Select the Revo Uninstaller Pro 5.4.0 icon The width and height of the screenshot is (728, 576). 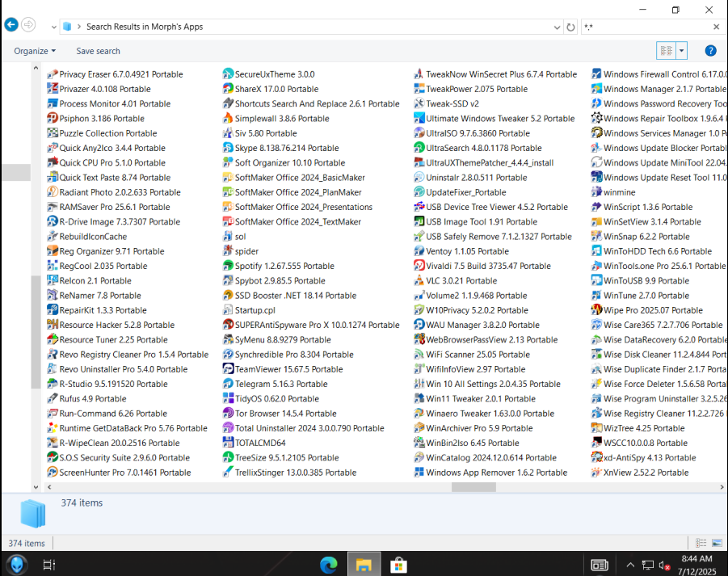pyautogui.click(x=52, y=369)
